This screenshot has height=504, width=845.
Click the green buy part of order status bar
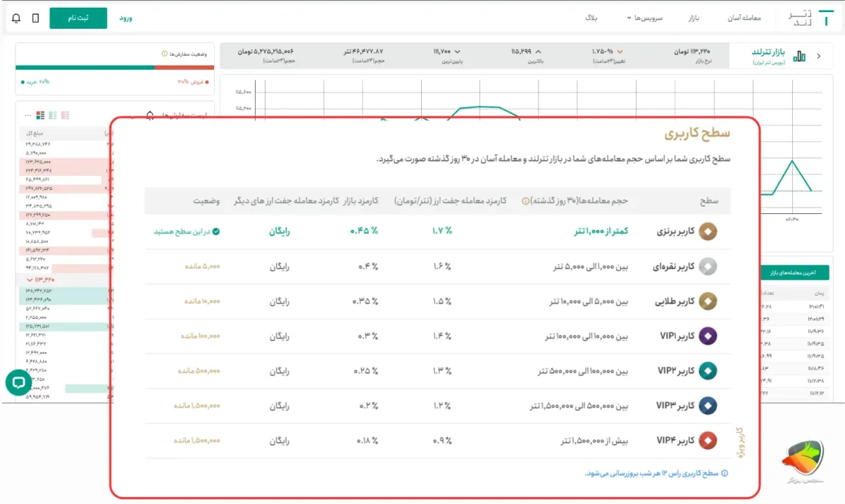click(84, 68)
